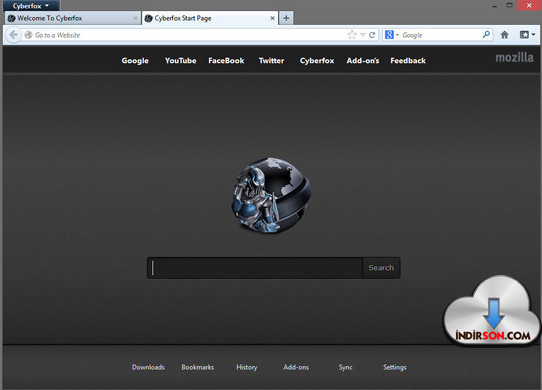Open the Google link in top navigation
Viewport: 542px width, 390px height.
135,61
